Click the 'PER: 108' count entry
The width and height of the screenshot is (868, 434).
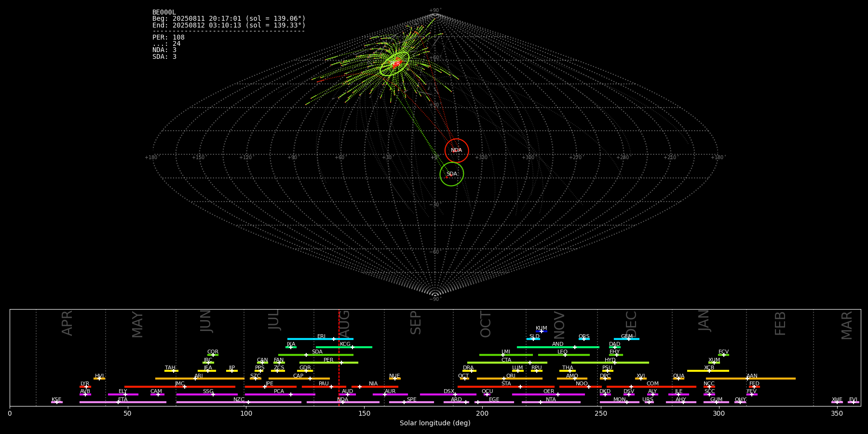168,38
